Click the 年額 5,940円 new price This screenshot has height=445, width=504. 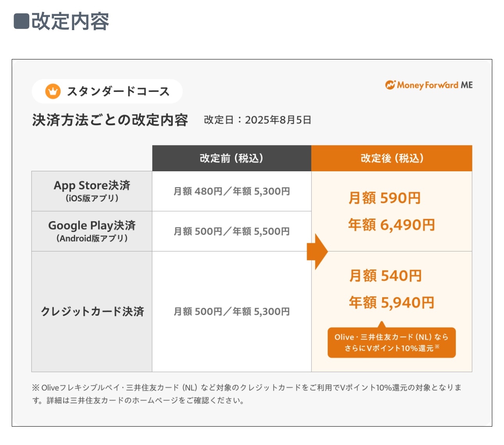(391, 302)
